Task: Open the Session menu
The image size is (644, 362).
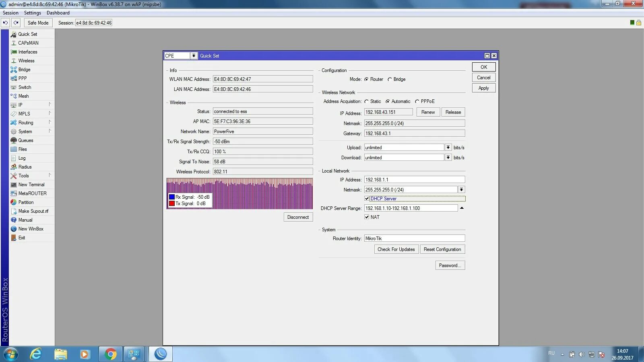Action: (10, 13)
